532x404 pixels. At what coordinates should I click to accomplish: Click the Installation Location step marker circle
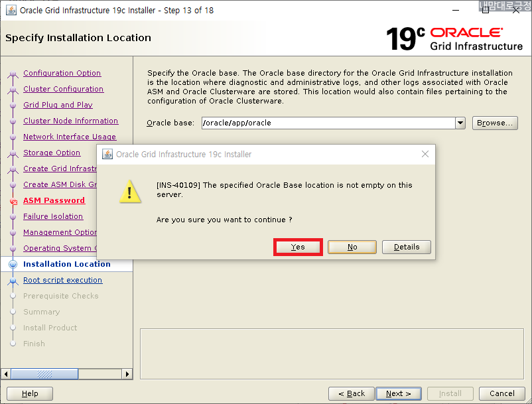tap(13, 264)
